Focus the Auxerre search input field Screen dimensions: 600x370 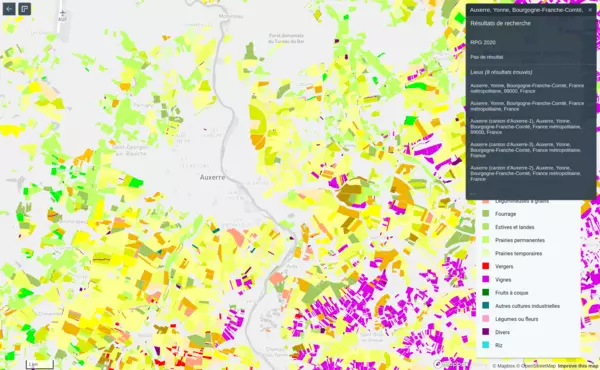coord(526,10)
